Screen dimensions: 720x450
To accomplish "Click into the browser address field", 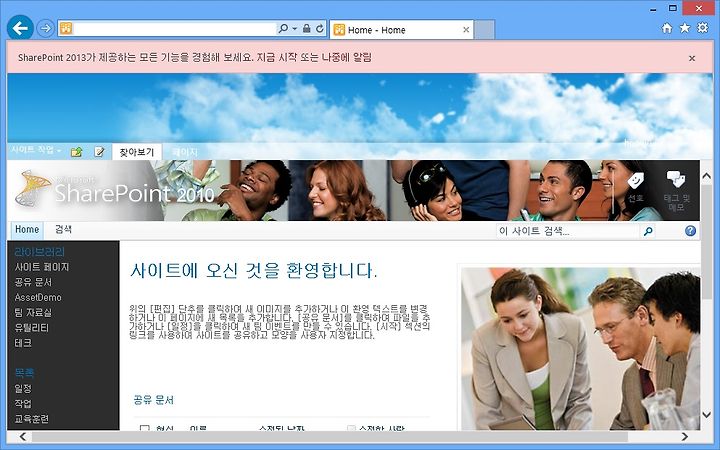I will coord(174,28).
